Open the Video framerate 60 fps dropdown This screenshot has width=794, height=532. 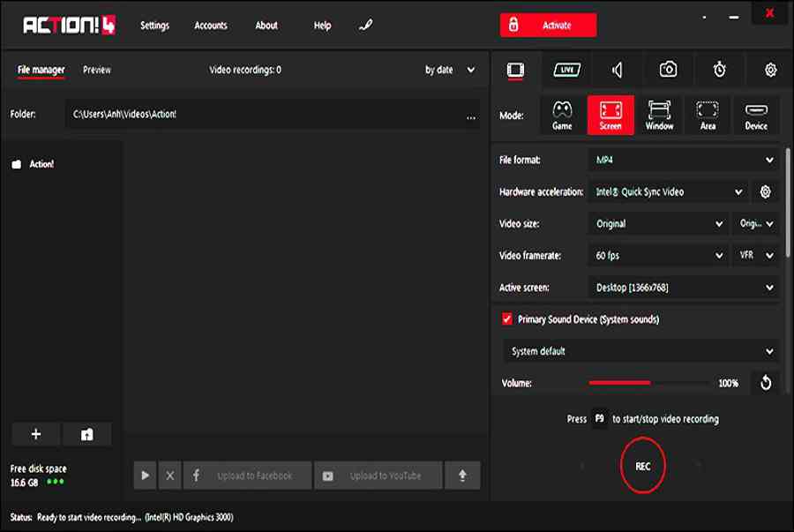(x=658, y=255)
